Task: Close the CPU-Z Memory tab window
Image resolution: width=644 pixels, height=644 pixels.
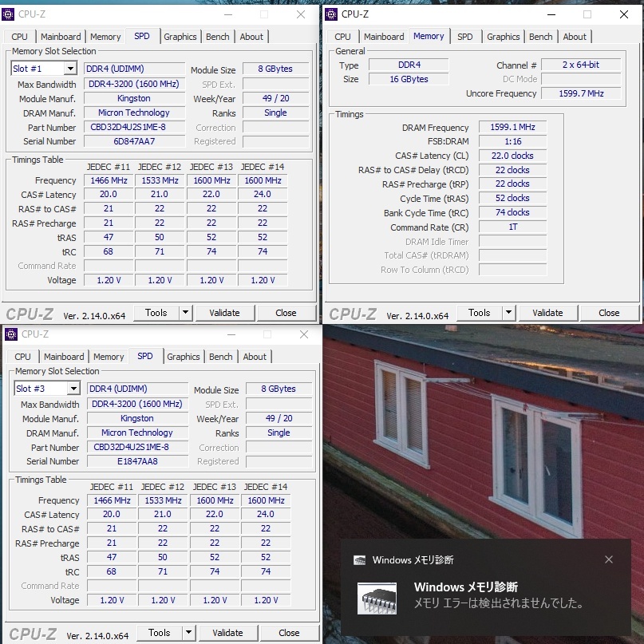Action: point(624,14)
